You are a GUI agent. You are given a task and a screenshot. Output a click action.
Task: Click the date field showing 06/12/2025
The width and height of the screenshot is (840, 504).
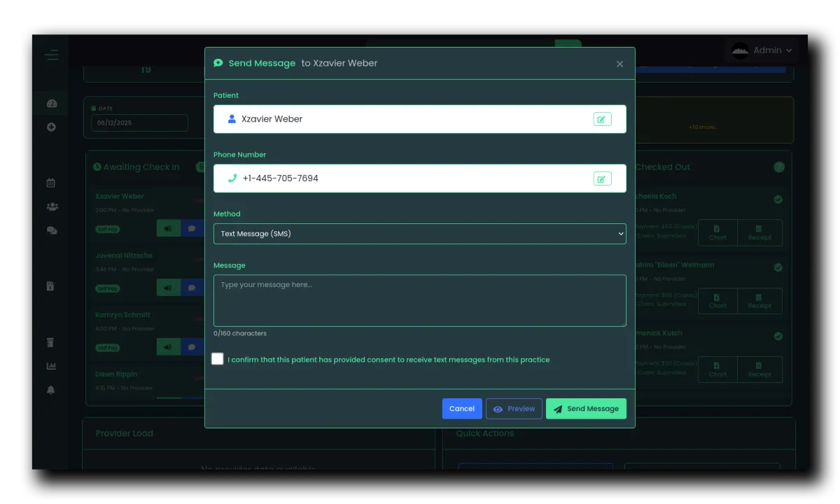(x=139, y=123)
